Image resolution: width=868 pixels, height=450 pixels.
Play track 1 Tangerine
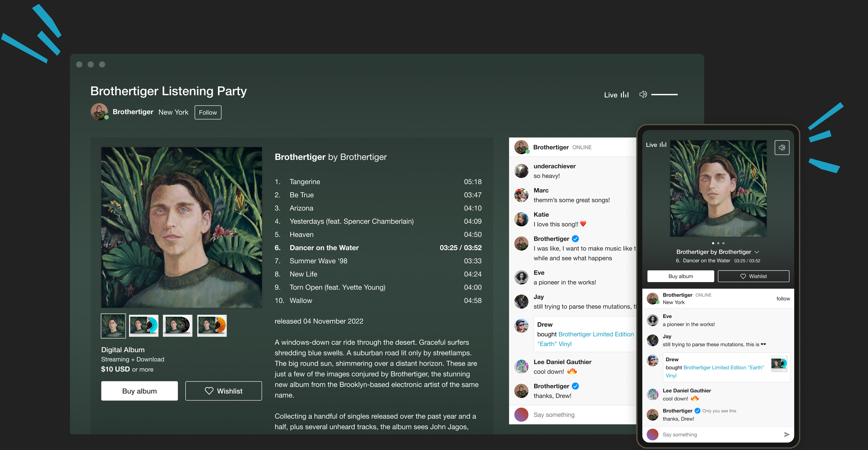tap(378, 182)
